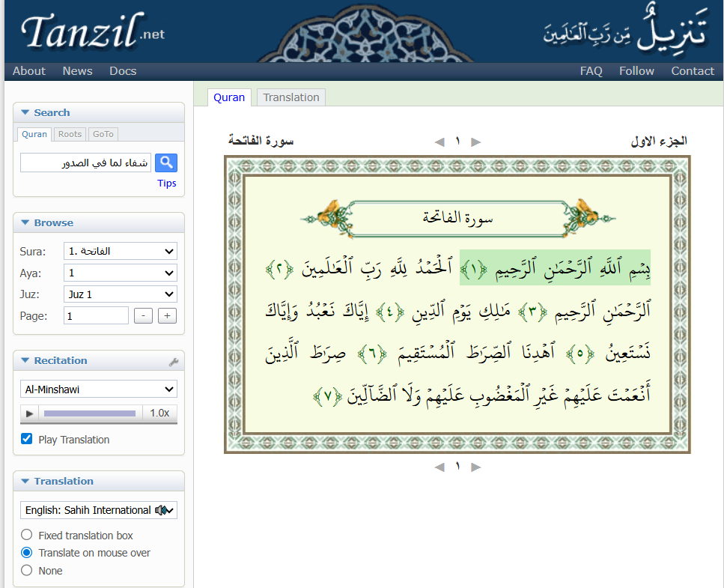724x588 pixels.
Task: Open reciter dropdown showing Al-Minshawi
Action: 99,390
